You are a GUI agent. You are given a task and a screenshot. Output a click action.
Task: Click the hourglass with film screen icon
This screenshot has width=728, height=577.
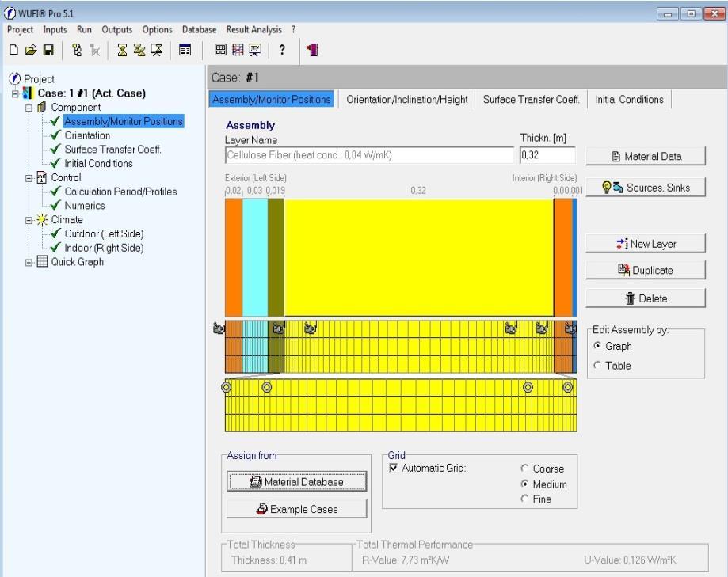[157, 50]
